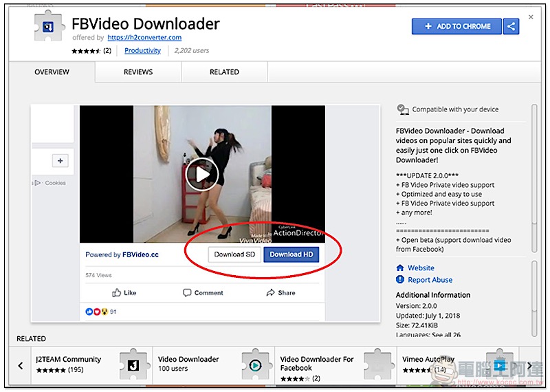Click the reaction emoji icons beside 91
Viewport: 550px width, 392px height.
coord(96,312)
